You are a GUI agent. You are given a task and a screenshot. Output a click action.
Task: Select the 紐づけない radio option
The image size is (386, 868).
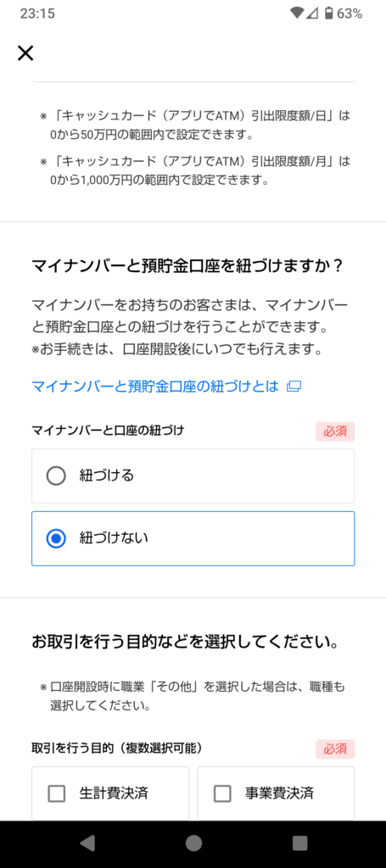193,538
